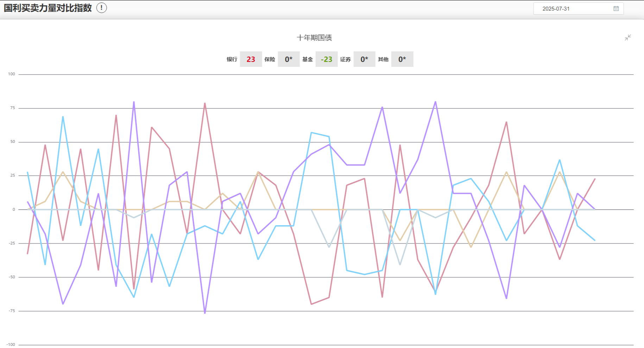
Task: Select the 基金 label
Action: (308, 59)
